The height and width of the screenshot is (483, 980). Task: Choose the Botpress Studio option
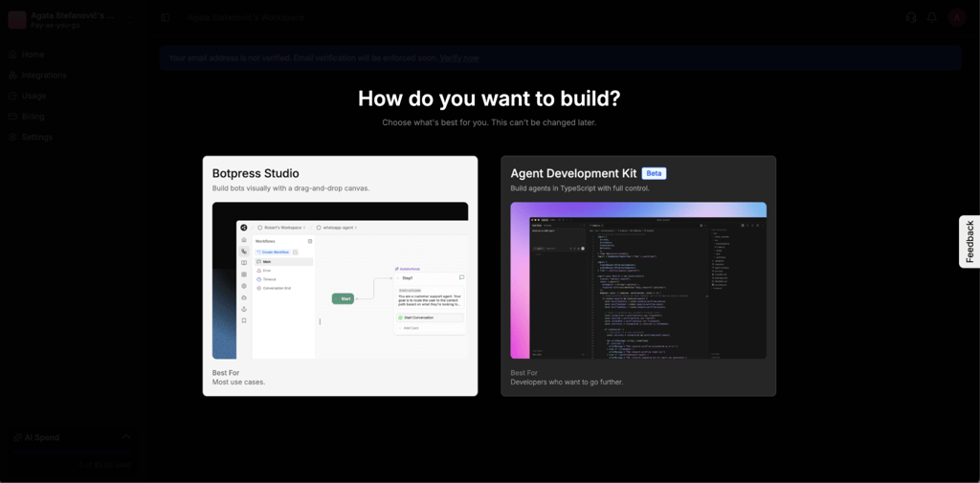(340, 275)
